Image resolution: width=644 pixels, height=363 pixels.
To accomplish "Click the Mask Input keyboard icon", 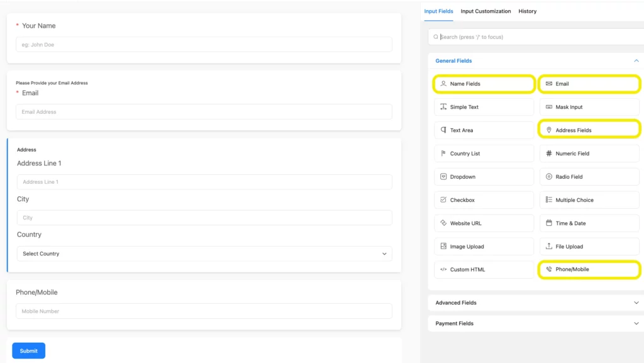I will click(548, 107).
